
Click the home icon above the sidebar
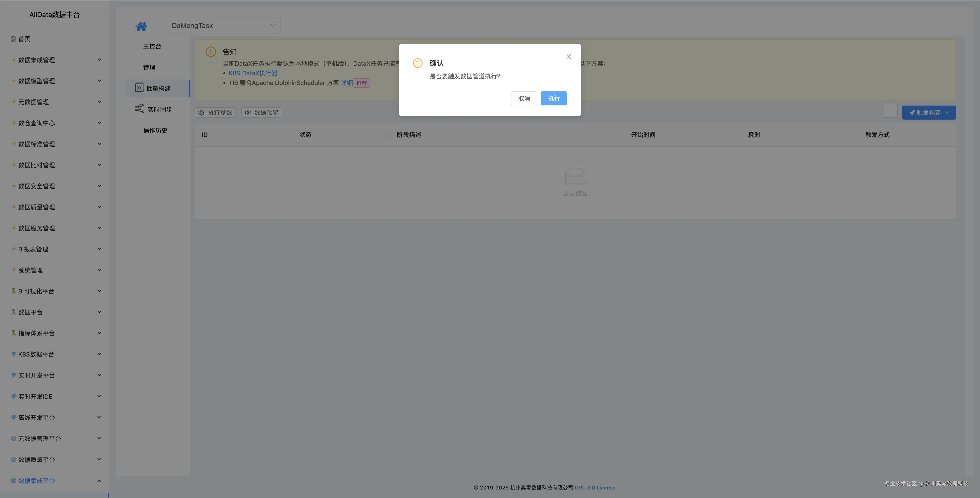point(141,26)
